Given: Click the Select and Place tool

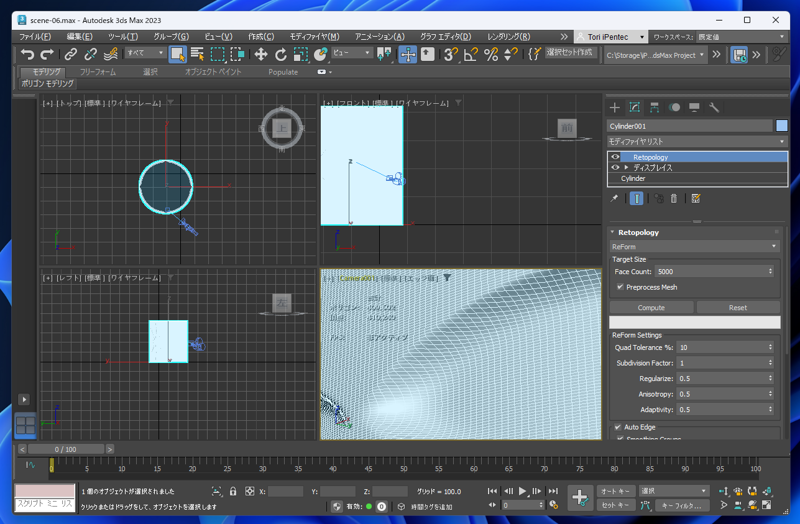Looking at the screenshot, I should [x=320, y=54].
